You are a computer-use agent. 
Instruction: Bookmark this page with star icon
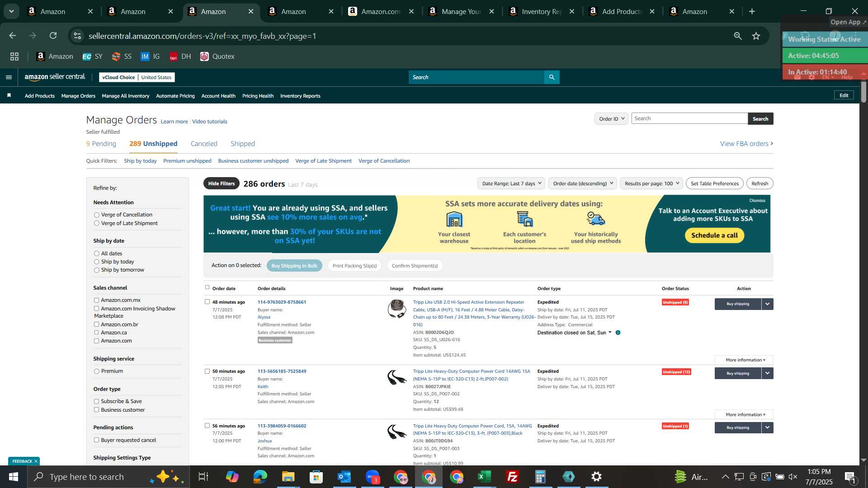point(756,36)
